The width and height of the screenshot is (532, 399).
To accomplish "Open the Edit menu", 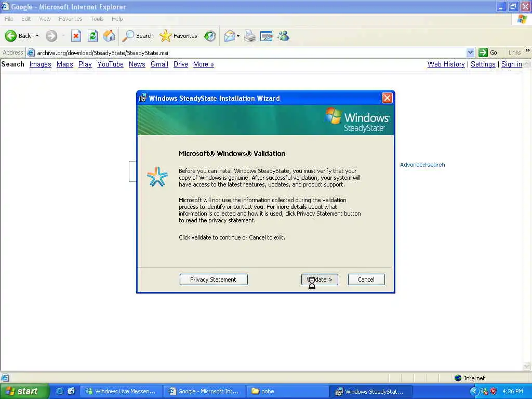I will (26, 19).
